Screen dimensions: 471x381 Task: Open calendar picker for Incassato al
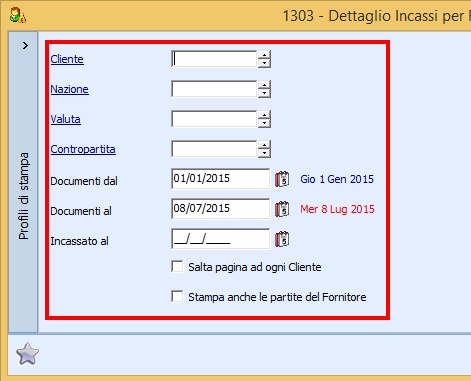pyautogui.click(x=282, y=239)
